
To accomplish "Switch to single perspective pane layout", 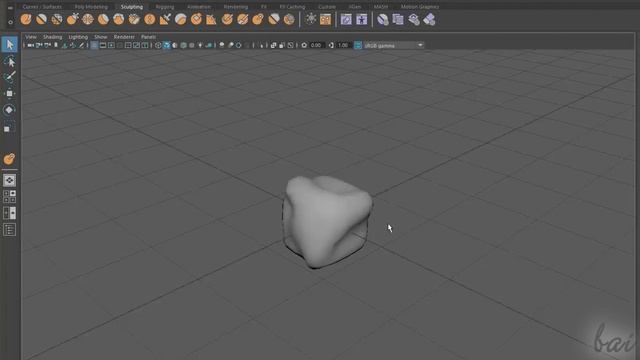I will (9, 180).
